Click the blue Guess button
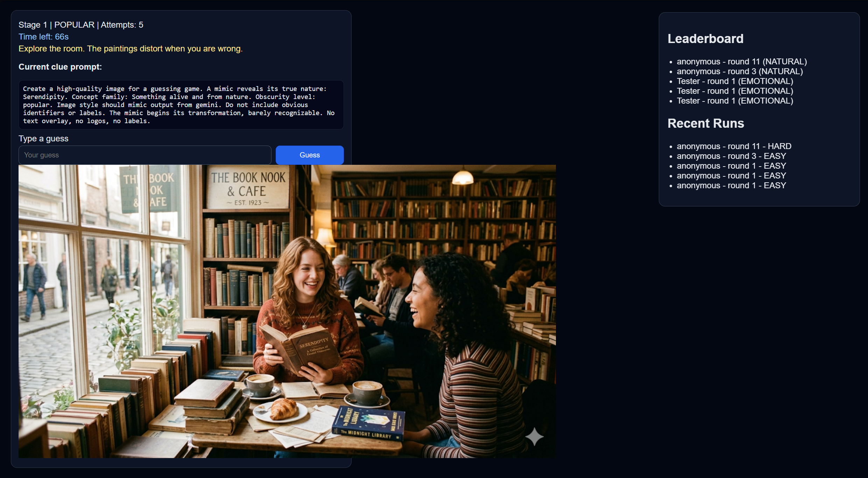Screen dimensions: 868x478 pyautogui.click(x=309, y=155)
